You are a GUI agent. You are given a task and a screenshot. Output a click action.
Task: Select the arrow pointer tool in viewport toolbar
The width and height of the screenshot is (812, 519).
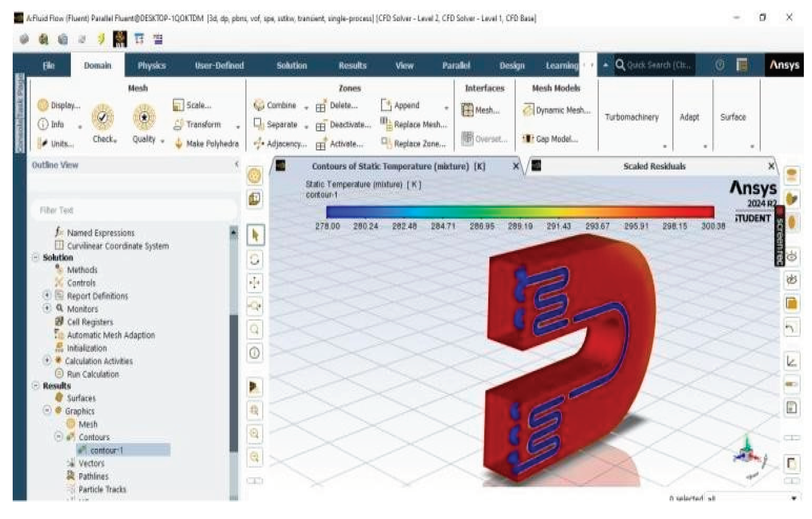pos(255,235)
